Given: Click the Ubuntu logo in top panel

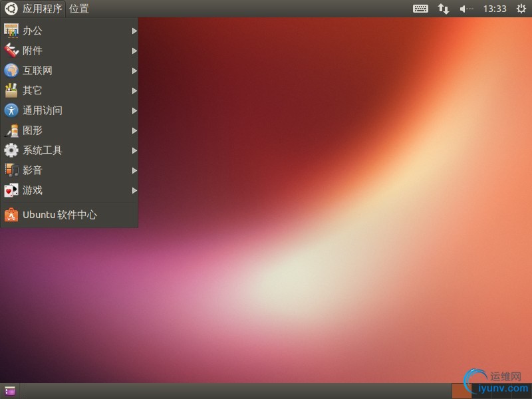Looking at the screenshot, I should pos(11,9).
